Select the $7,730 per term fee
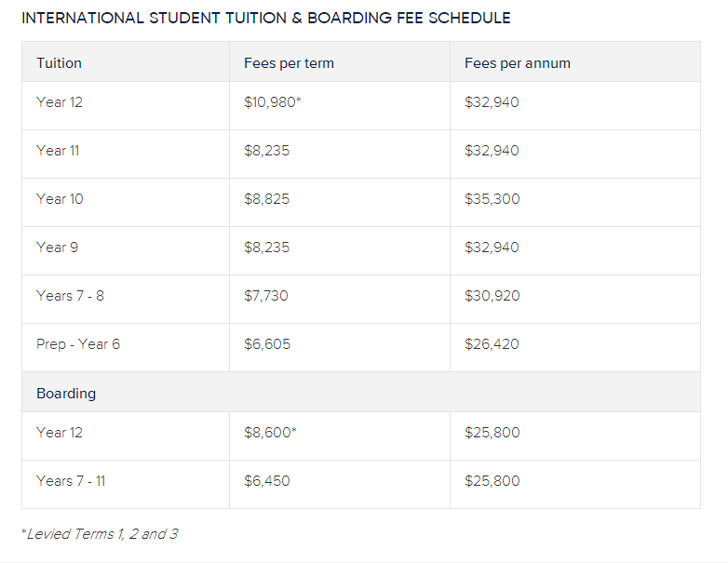The image size is (728, 563). point(265,296)
